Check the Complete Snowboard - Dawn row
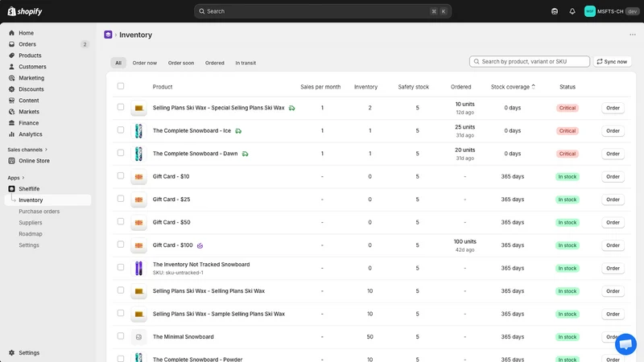The width and height of the screenshot is (644, 362). [x=120, y=153]
